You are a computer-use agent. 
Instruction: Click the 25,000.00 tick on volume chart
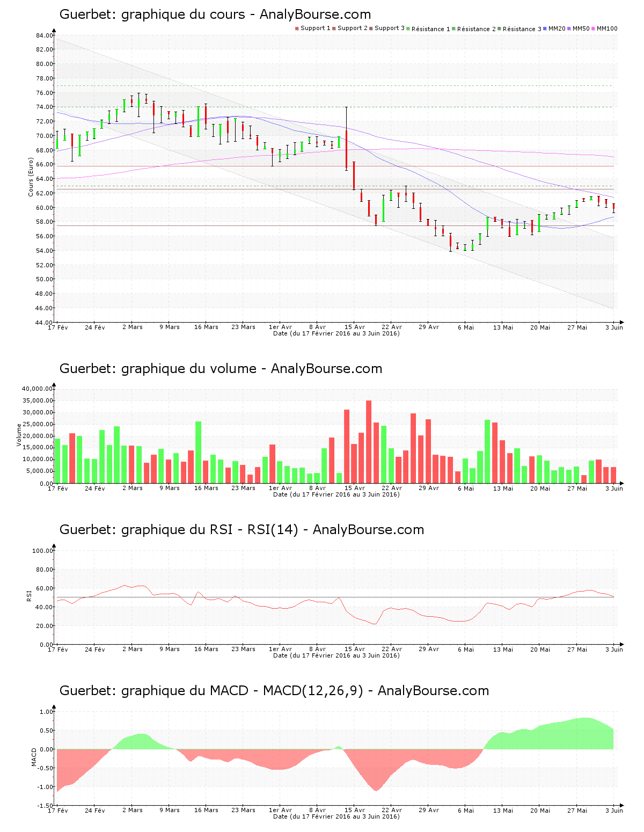(x=37, y=424)
